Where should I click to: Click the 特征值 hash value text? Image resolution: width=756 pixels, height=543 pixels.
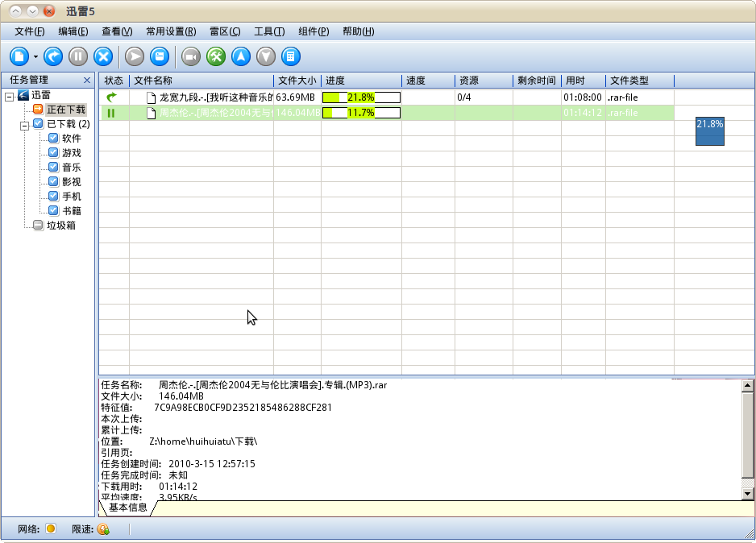tap(243, 408)
